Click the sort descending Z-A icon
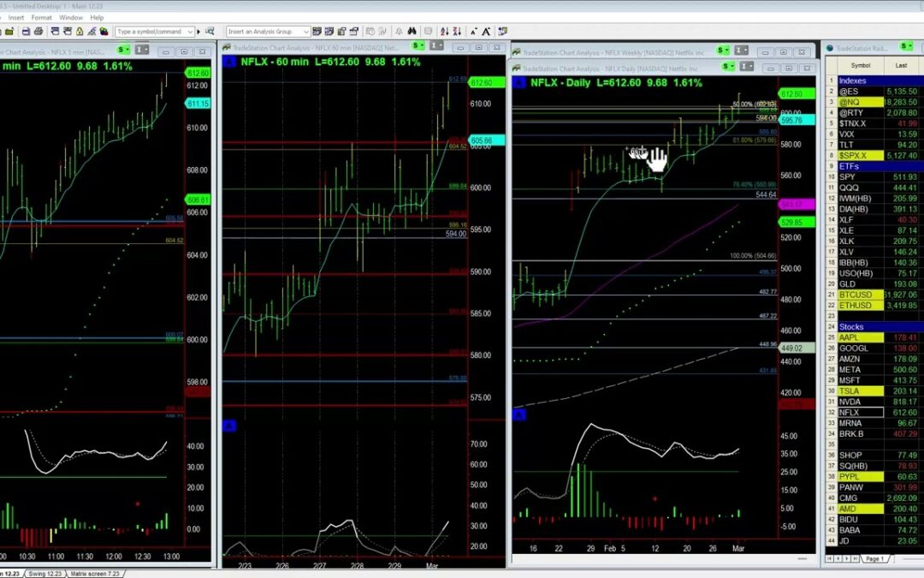 [x=457, y=32]
